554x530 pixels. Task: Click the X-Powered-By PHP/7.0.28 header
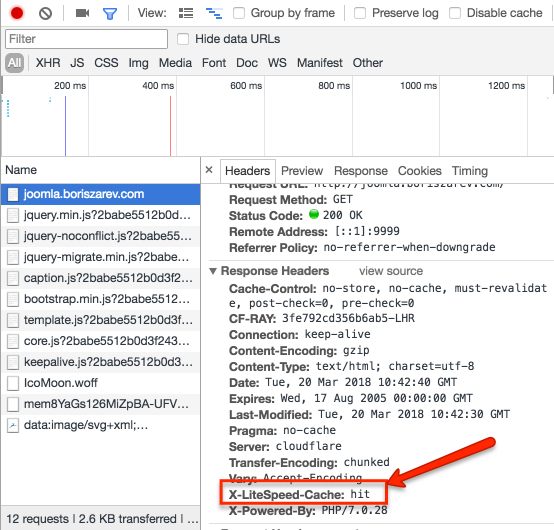pyautogui.click(x=308, y=511)
